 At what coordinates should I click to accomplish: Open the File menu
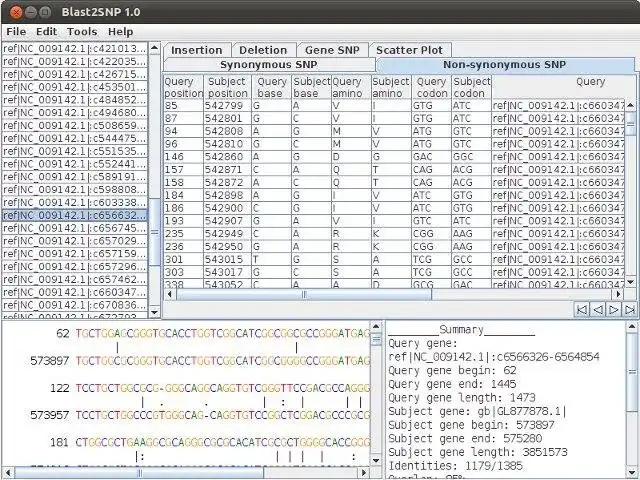tap(16, 32)
